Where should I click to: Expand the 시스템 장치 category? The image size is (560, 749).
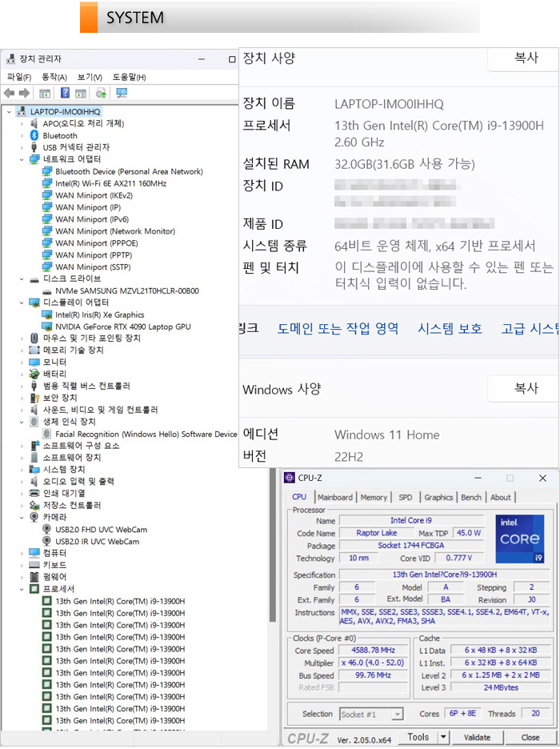(x=22, y=470)
